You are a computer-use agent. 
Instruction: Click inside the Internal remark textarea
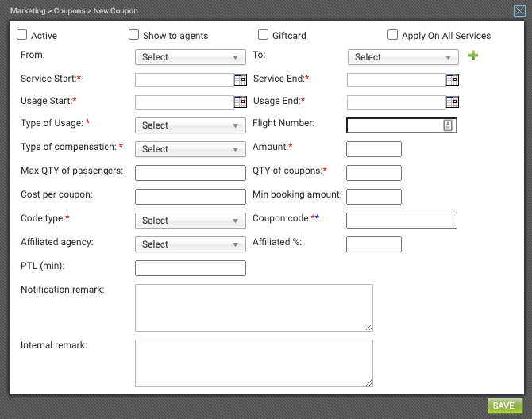click(x=254, y=363)
